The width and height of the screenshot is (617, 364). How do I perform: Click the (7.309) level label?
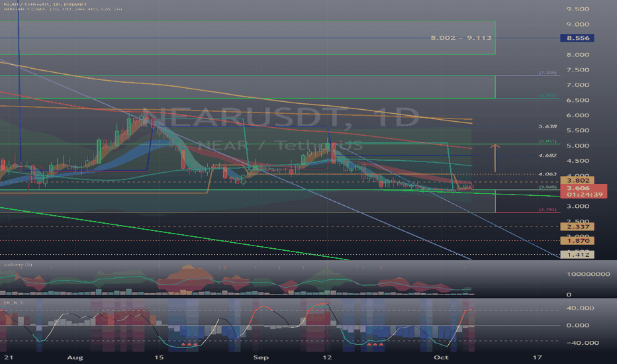pyautogui.click(x=547, y=73)
